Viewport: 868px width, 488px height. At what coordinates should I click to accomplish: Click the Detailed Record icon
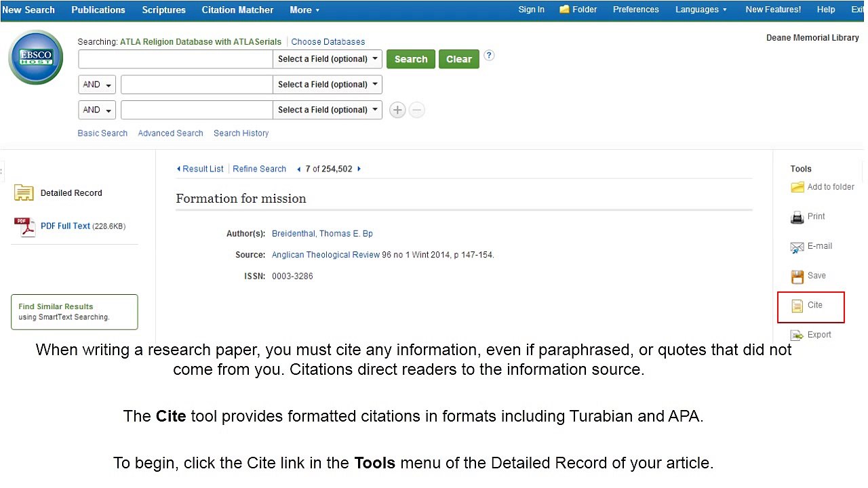(x=24, y=192)
